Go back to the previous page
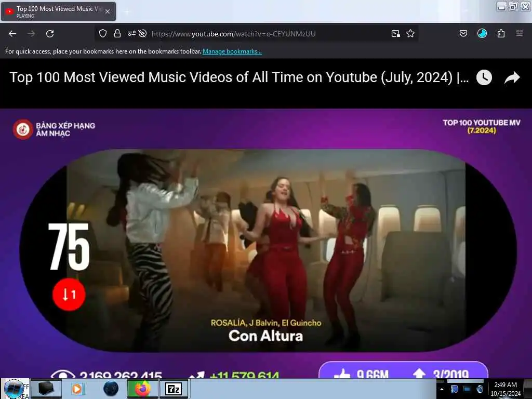The width and height of the screenshot is (532, 399). click(x=12, y=34)
